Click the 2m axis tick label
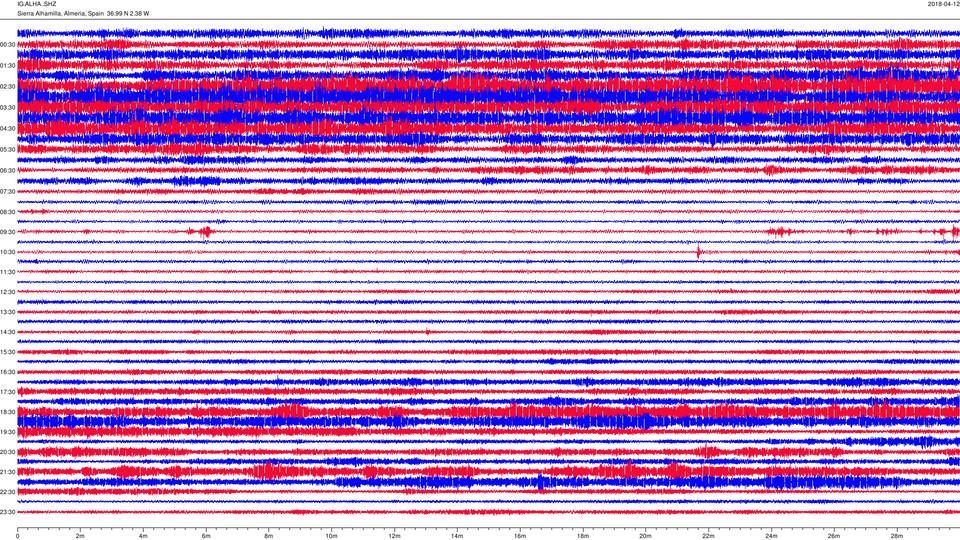 [80, 536]
